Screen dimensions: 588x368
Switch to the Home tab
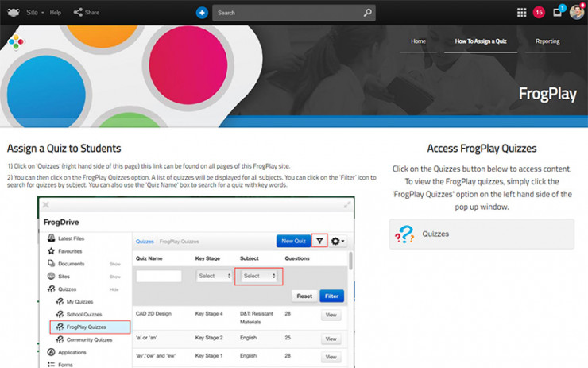pyautogui.click(x=418, y=41)
